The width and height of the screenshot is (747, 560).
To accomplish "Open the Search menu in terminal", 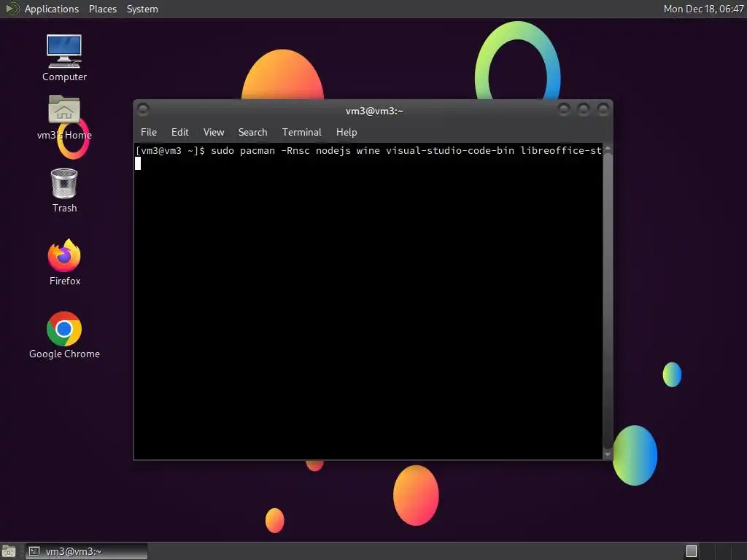I will coord(252,132).
